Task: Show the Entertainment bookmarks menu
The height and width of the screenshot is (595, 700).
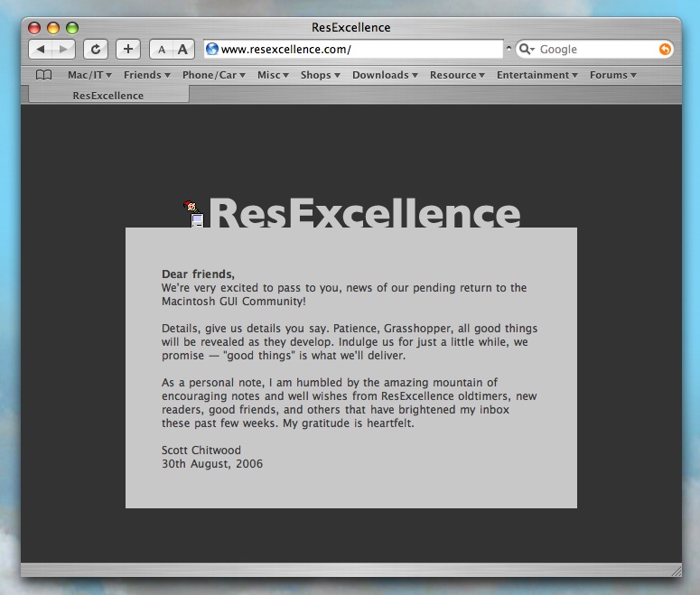Action: [537, 75]
